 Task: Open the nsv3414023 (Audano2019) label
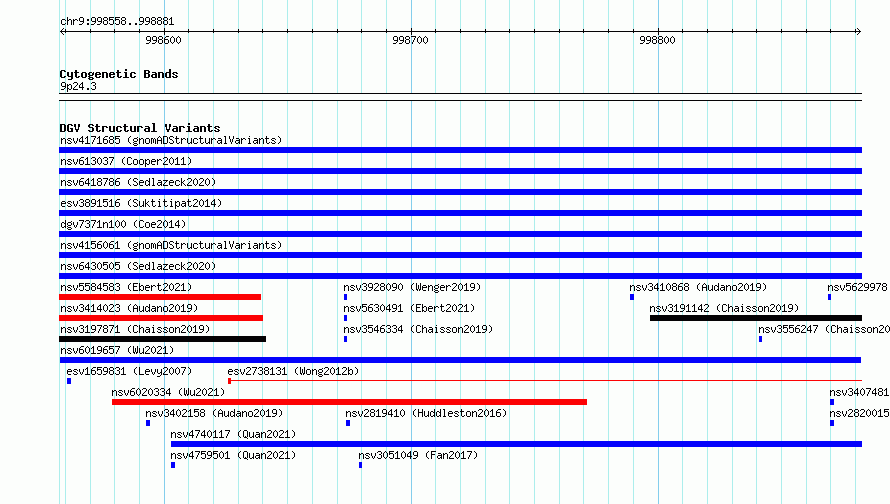129,308
